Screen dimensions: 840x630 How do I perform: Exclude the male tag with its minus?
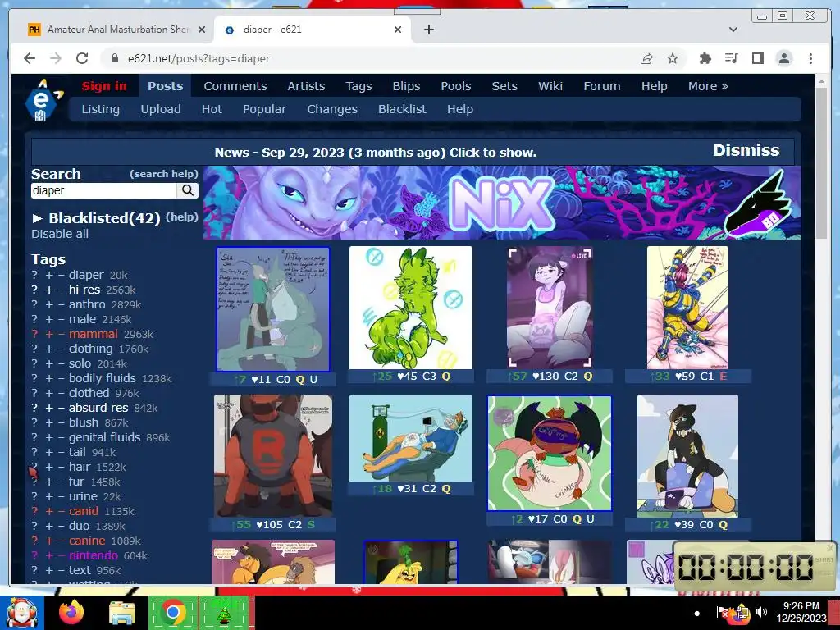point(61,319)
